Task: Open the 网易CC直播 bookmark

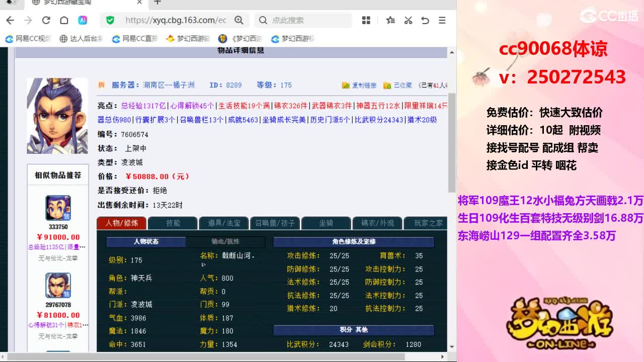Action: point(135,39)
